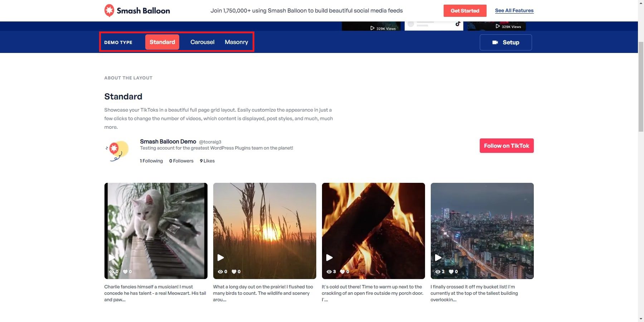Viewport: 644px width, 322px height.
Task: Click the 'It's cold out there' caption
Action: 373,293
